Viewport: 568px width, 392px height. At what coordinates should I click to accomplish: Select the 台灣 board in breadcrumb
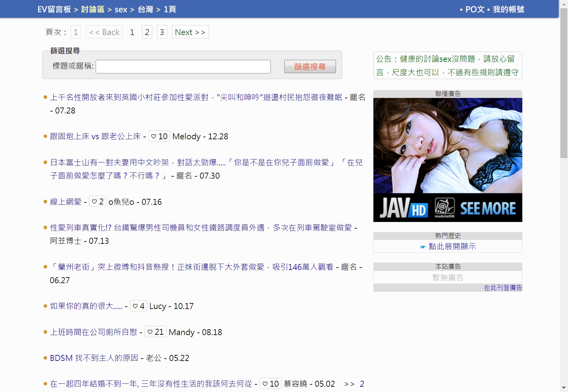(146, 9)
